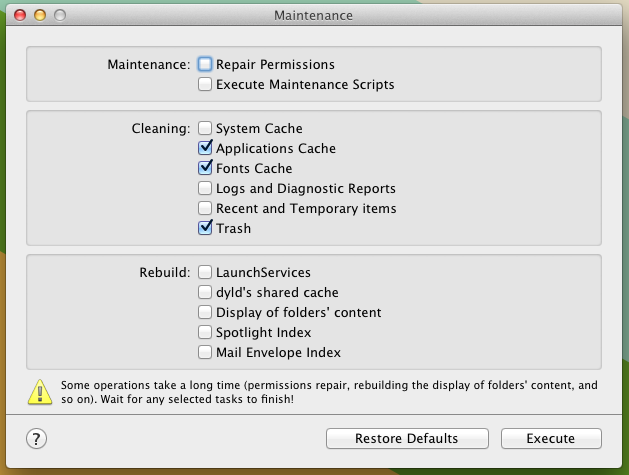Enable the Repair Permissions checkbox

[205, 64]
